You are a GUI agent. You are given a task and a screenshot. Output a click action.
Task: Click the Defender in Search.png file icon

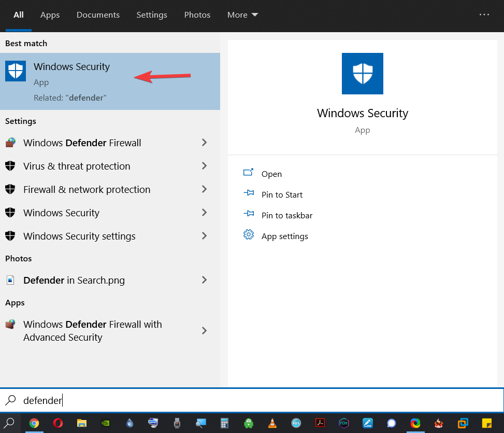(x=10, y=280)
